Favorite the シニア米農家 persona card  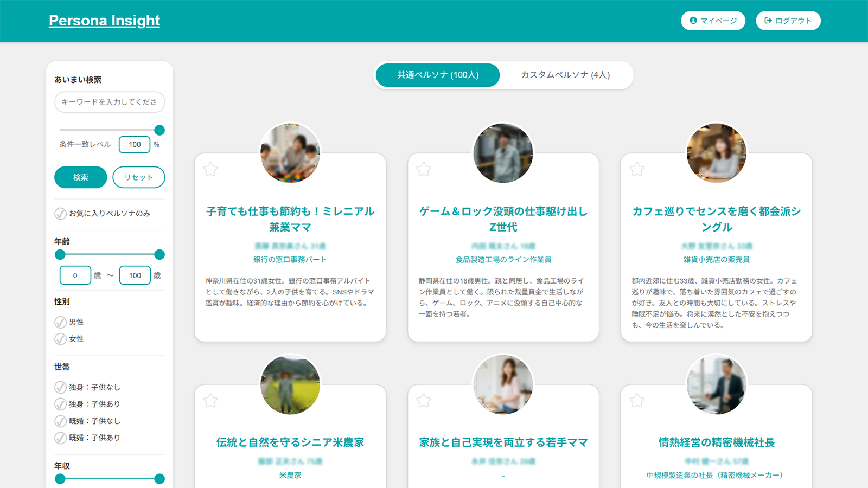click(212, 402)
